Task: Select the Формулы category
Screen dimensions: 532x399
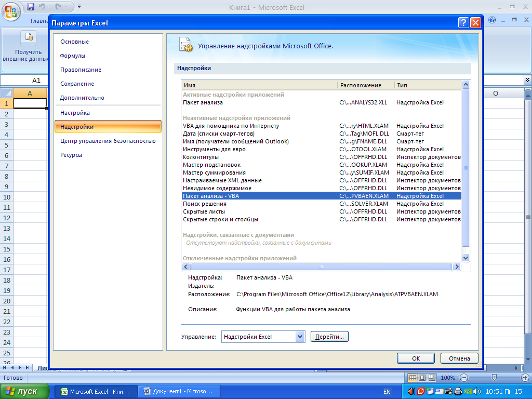Action: pos(108,56)
